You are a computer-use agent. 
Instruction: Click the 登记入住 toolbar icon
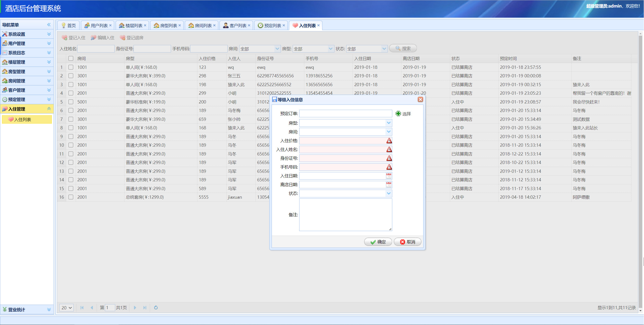[64, 37]
